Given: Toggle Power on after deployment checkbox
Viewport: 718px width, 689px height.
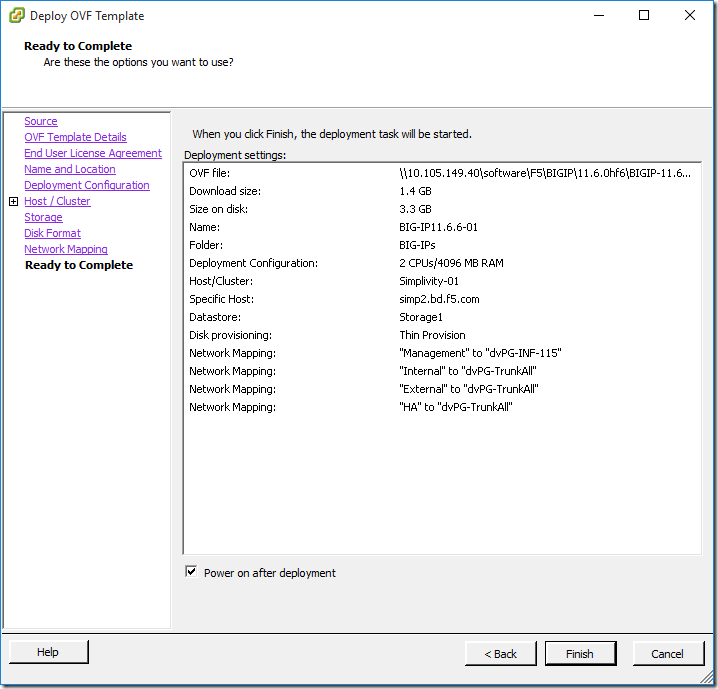Looking at the screenshot, I should (191, 572).
